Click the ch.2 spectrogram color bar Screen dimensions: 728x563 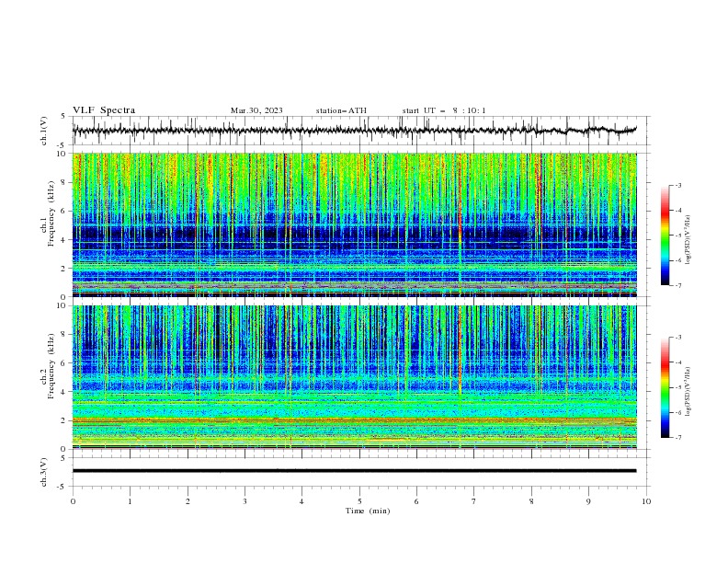(x=665, y=387)
